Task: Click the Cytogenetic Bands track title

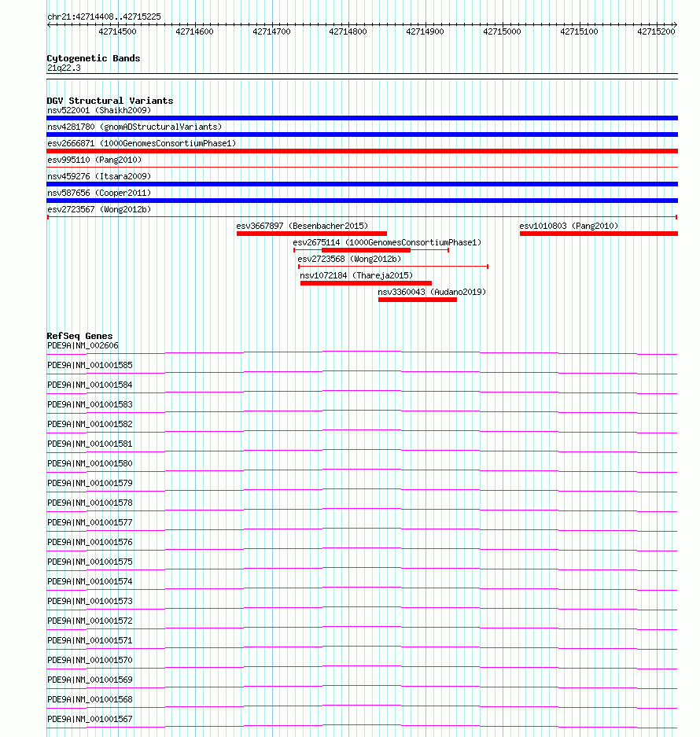Action: tap(94, 58)
